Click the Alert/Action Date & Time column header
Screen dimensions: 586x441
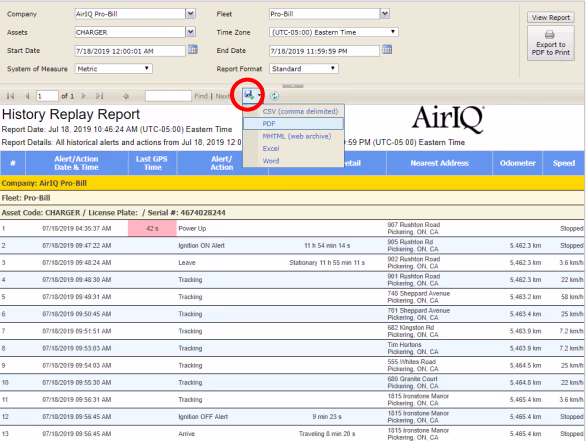[77, 163]
